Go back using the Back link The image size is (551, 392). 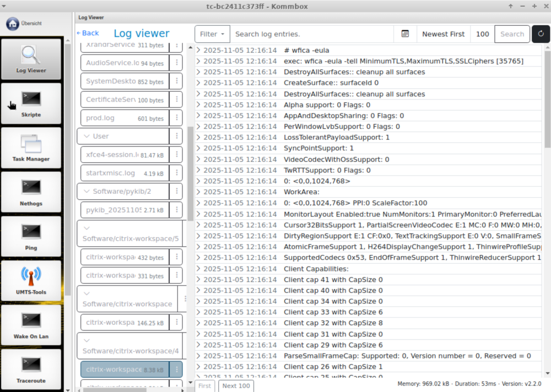click(x=88, y=34)
